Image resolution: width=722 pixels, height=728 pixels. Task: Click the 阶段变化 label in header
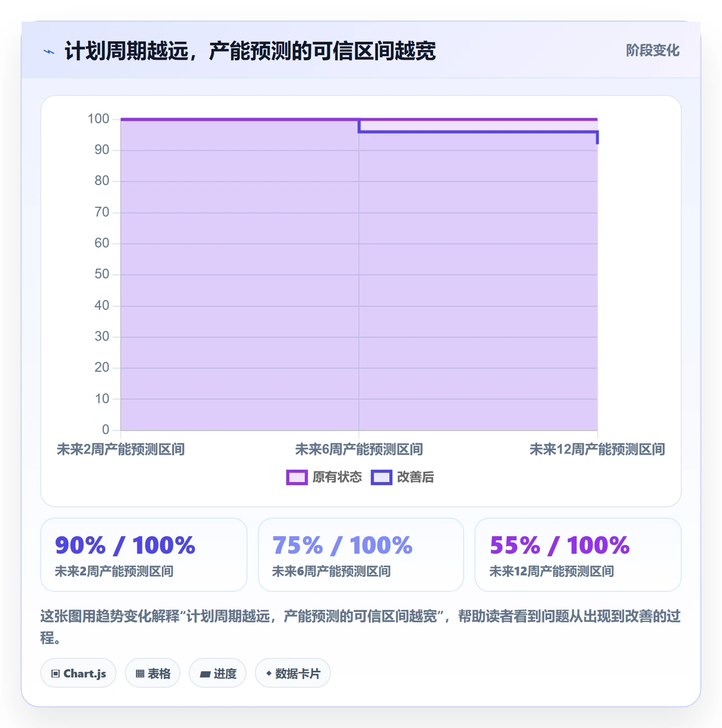(652, 51)
